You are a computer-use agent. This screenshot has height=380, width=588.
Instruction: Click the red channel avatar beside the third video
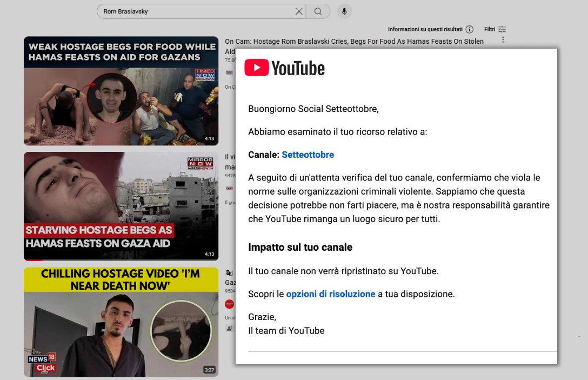(x=230, y=304)
